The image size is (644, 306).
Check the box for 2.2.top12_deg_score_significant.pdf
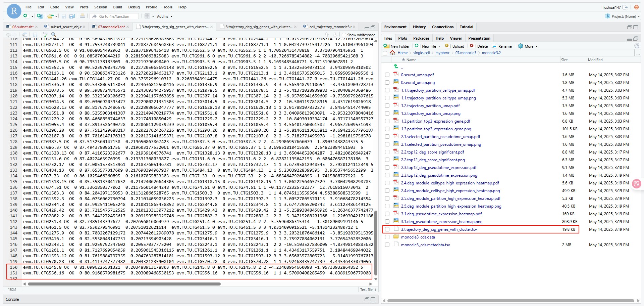pyautogui.click(x=387, y=152)
